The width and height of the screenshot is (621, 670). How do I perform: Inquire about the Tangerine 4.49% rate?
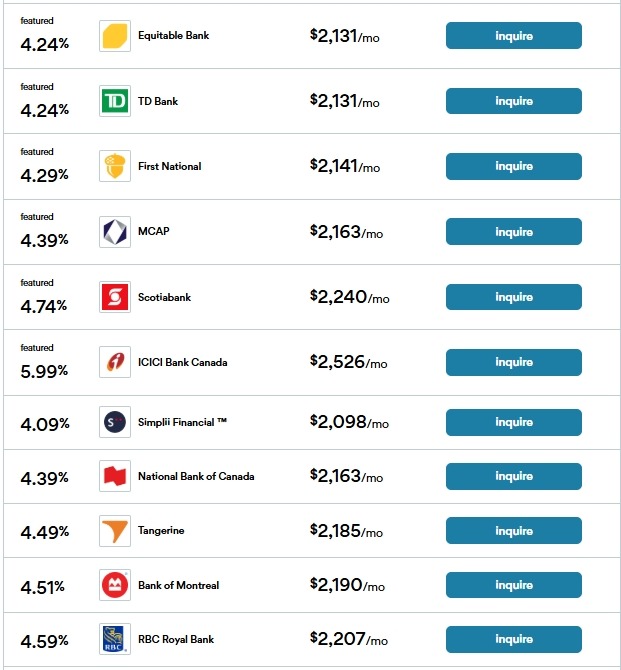(x=513, y=531)
